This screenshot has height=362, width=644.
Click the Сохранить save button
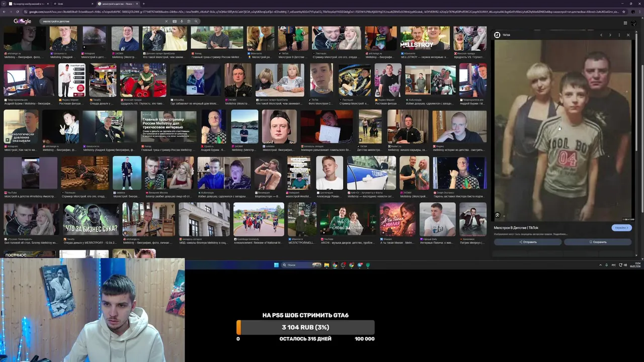coord(598,242)
